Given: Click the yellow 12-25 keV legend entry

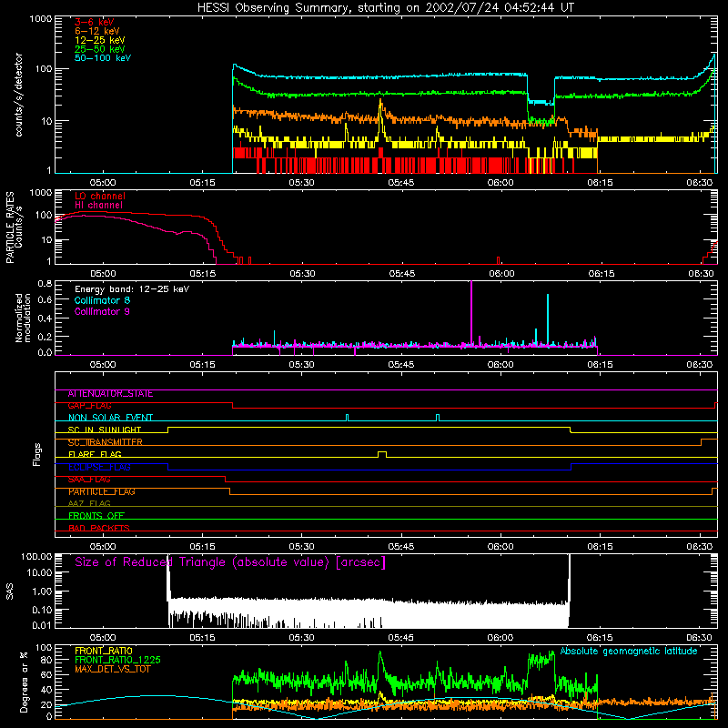Looking at the screenshot, I should (x=100, y=40).
